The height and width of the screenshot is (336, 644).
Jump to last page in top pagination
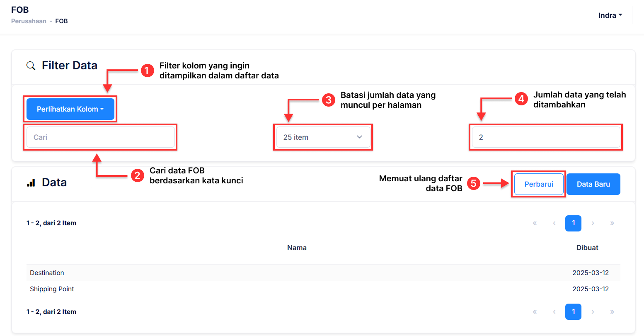coord(612,223)
